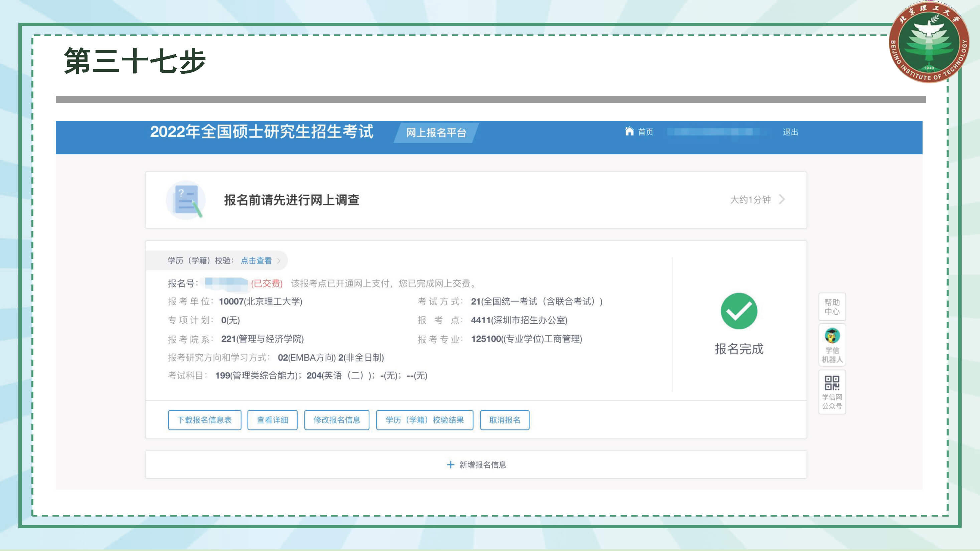
Task: Click the 下载报名信息表 button
Action: 204,420
